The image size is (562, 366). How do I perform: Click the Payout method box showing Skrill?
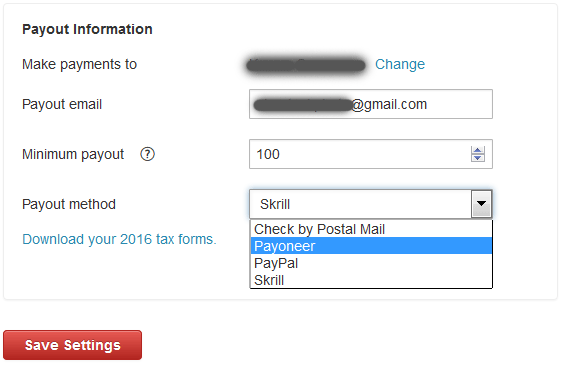(371, 204)
